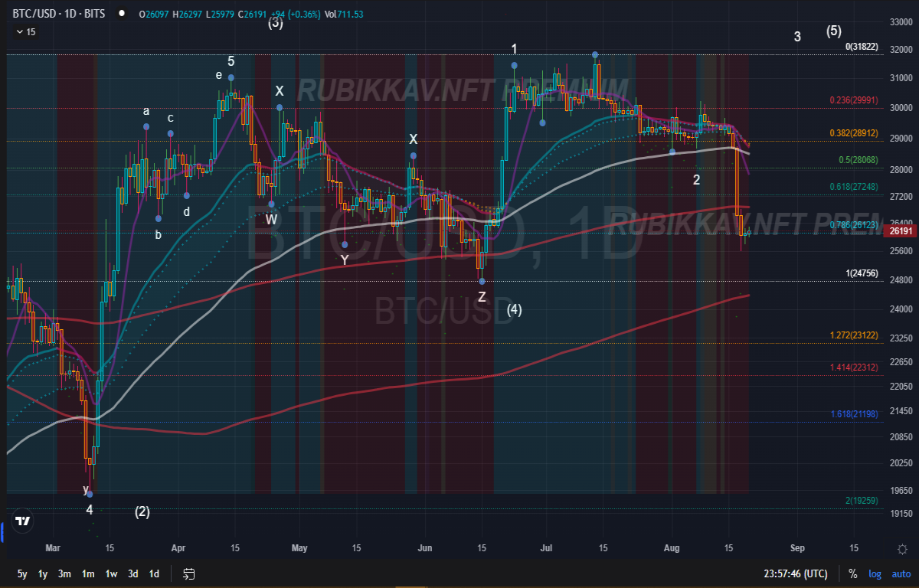Select Fibonacci level label 0.786(26123)

tap(853, 225)
